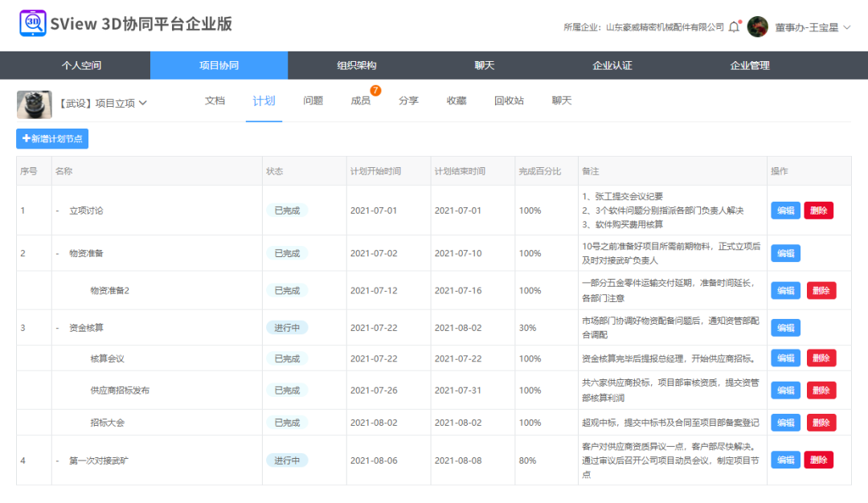Open 文档 section of the project
Image resolution: width=868 pixels, height=503 pixels.
pos(215,101)
